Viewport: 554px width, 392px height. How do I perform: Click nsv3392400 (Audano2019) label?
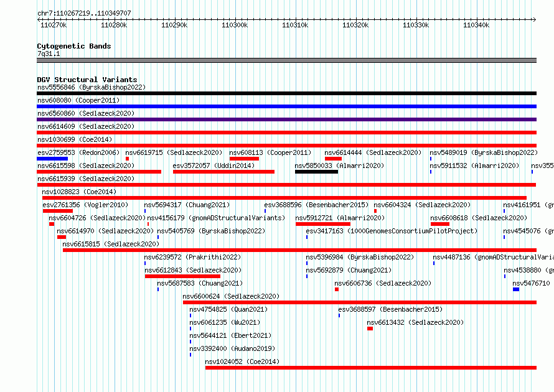232,348
